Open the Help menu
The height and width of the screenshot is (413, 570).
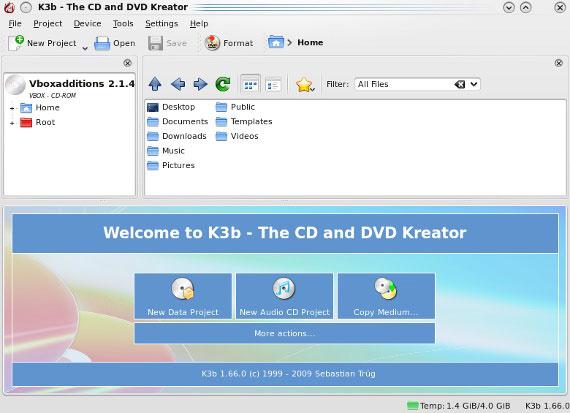[x=199, y=24]
